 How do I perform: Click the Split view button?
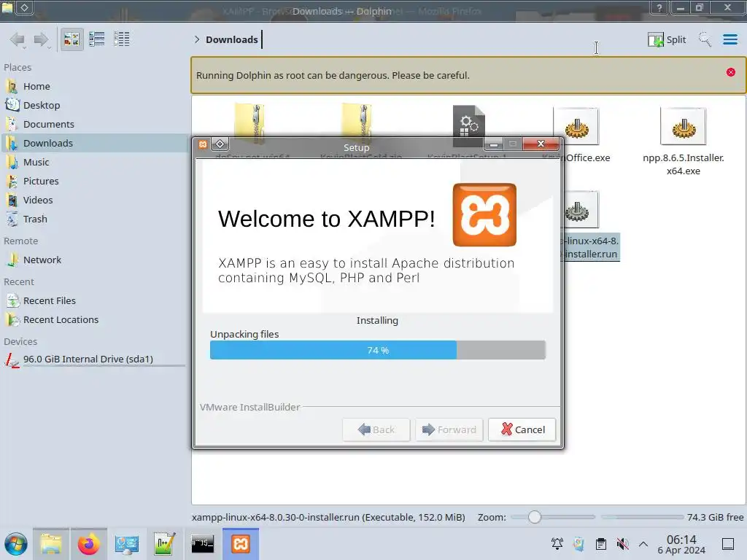[x=667, y=39]
